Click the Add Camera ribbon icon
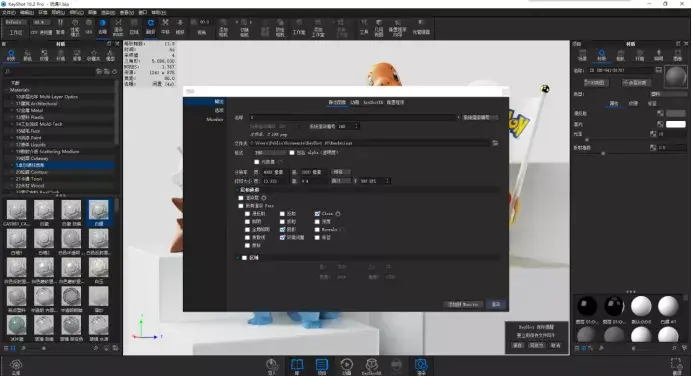The image size is (692, 376). [x=223, y=27]
